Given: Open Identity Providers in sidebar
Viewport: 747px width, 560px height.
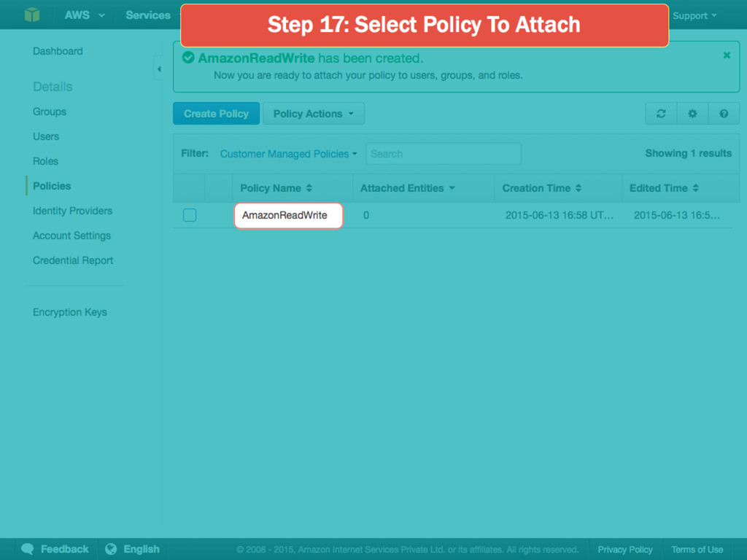Looking at the screenshot, I should coord(72,211).
